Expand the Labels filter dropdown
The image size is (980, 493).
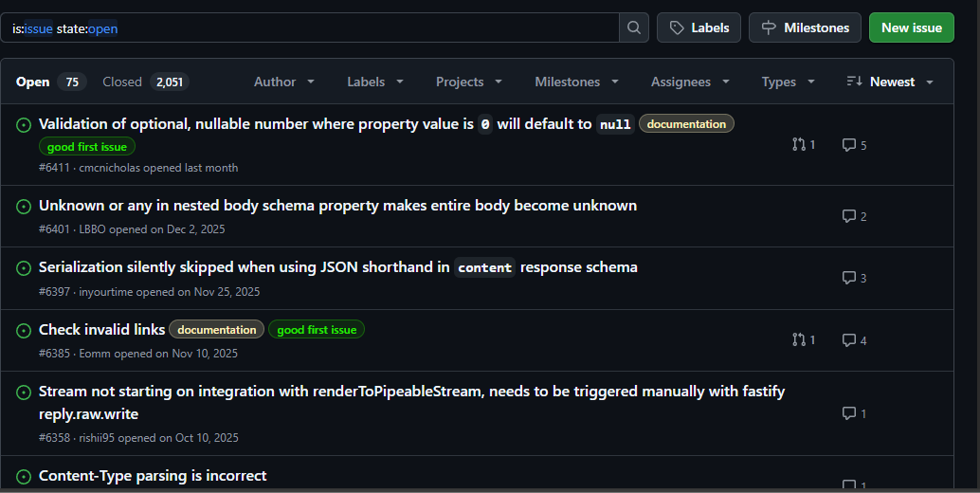click(x=375, y=82)
